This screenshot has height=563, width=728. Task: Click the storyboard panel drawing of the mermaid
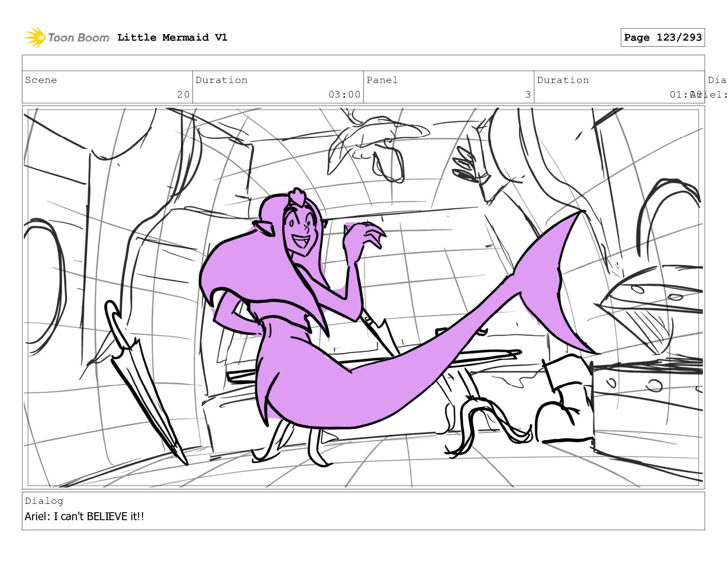pos(363,297)
